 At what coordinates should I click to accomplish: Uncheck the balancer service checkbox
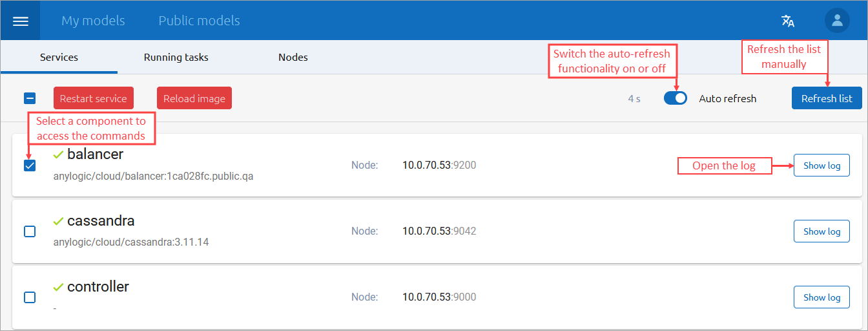30,165
